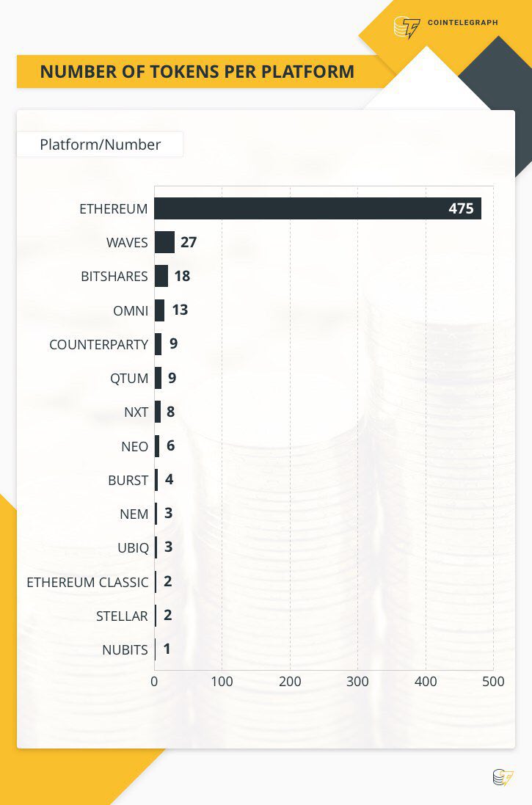Screen dimensions: 532x805
Task: Click the NXT value label 8
Action: (x=170, y=412)
